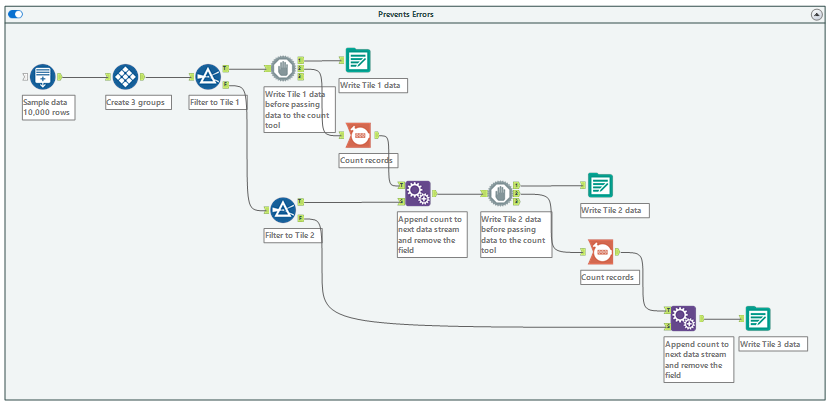Click the 'Write Tile 3 data' annotation
Viewport: 830px width, 407px height.
773,345
